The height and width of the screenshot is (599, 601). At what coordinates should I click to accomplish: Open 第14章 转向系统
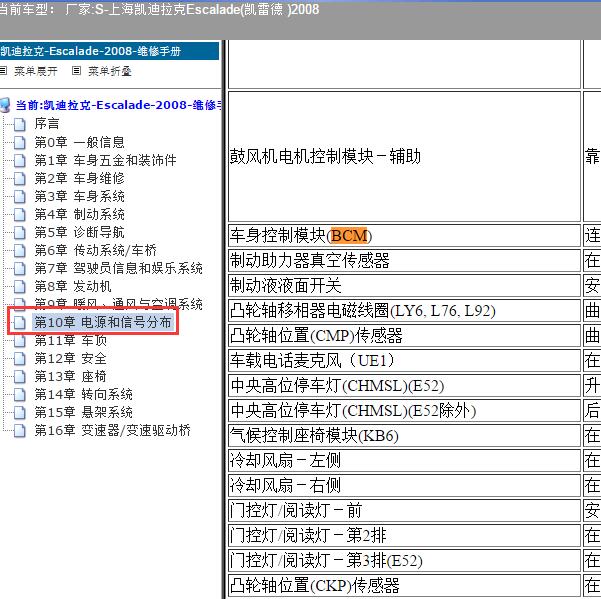pos(84,394)
